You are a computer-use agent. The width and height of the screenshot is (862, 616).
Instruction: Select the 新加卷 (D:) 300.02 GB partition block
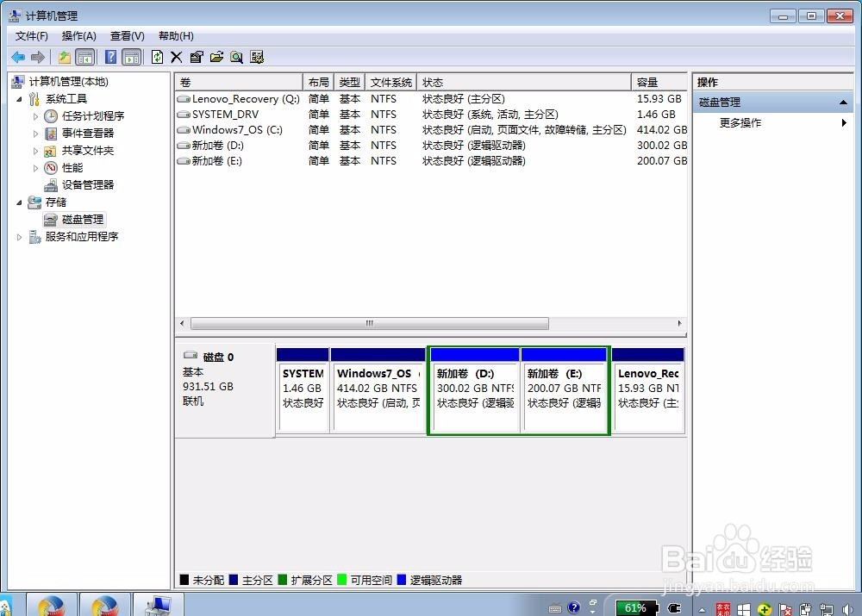tap(475, 390)
